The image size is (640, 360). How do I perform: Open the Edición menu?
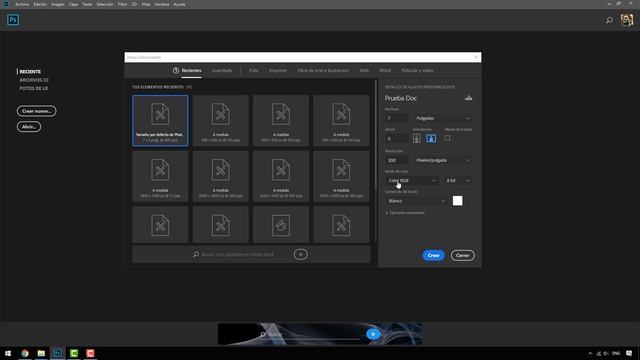click(40, 4)
